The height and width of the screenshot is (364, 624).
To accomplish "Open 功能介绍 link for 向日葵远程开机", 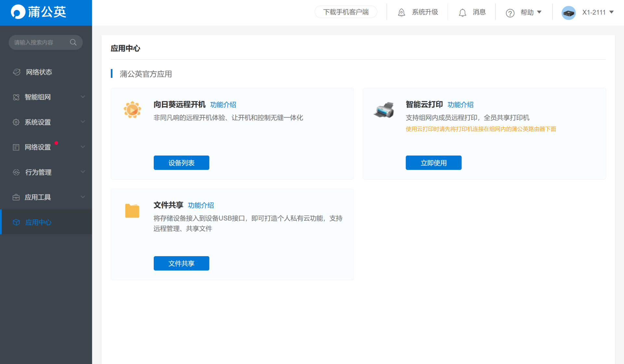I will [x=223, y=105].
